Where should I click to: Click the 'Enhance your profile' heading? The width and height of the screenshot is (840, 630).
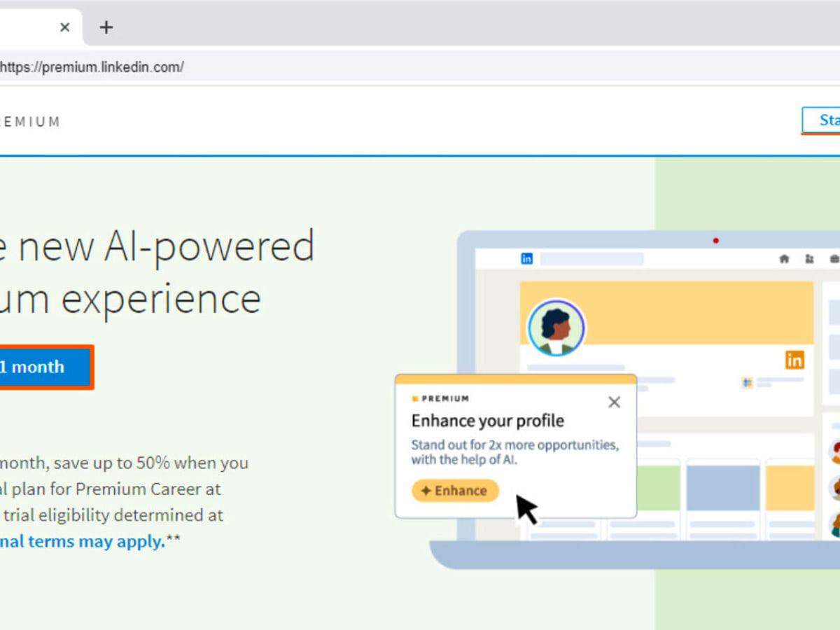click(x=487, y=421)
